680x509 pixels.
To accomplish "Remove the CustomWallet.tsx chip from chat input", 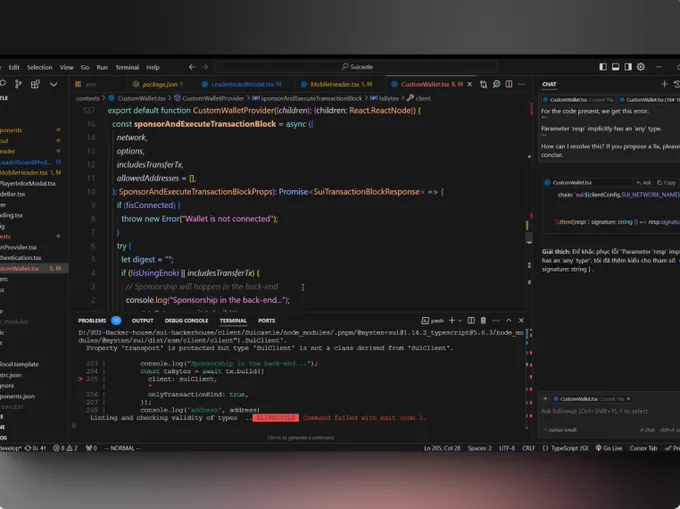I will (628, 399).
